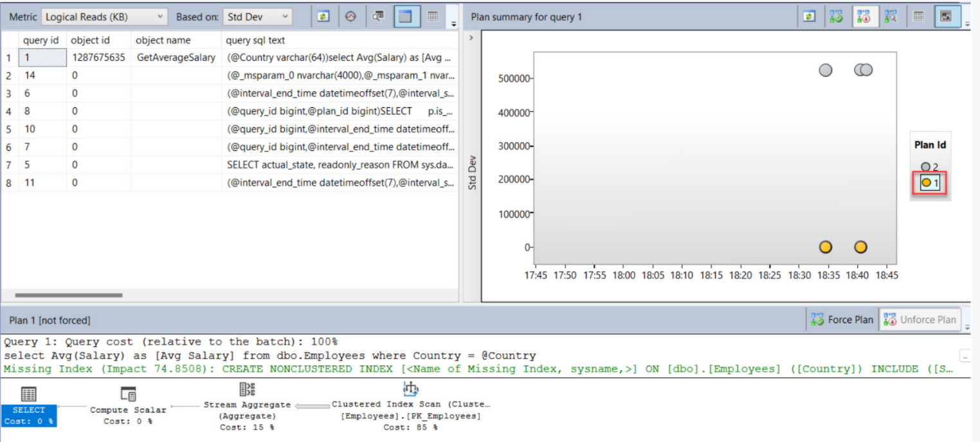
Task: Select row with query id 10
Action: pyautogui.click(x=230, y=129)
